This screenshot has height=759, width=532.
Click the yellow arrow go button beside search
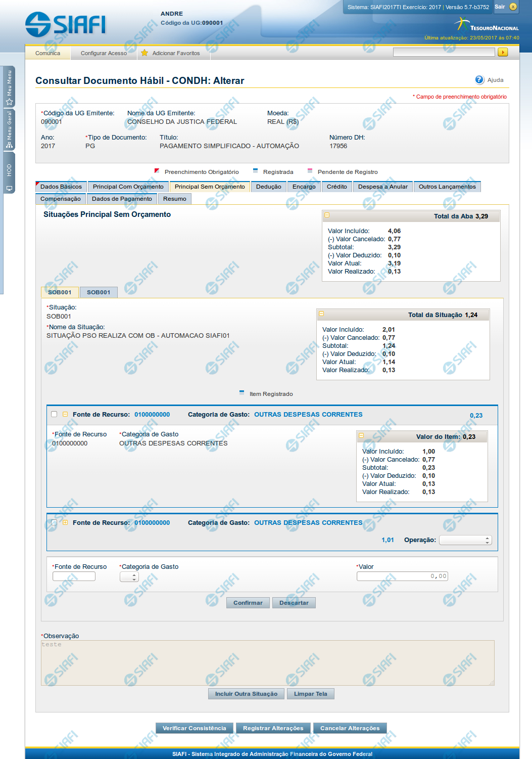click(502, 53)
